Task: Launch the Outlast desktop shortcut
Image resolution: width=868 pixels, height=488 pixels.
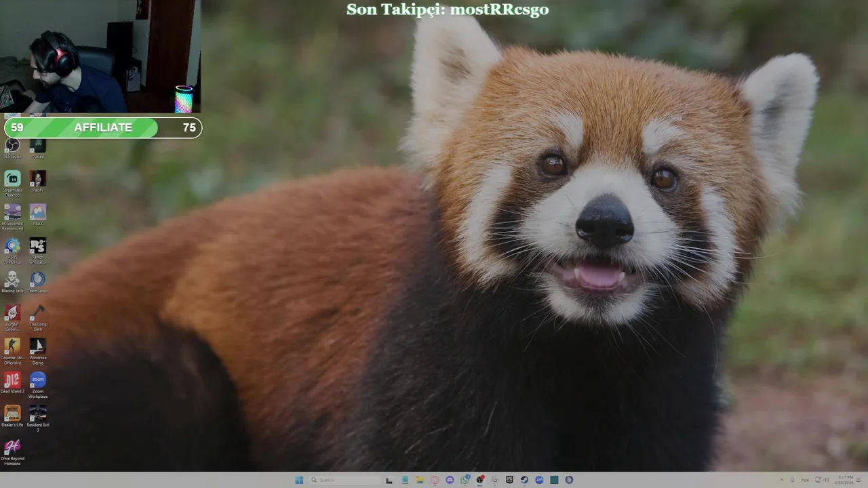Action: (38, 148)
